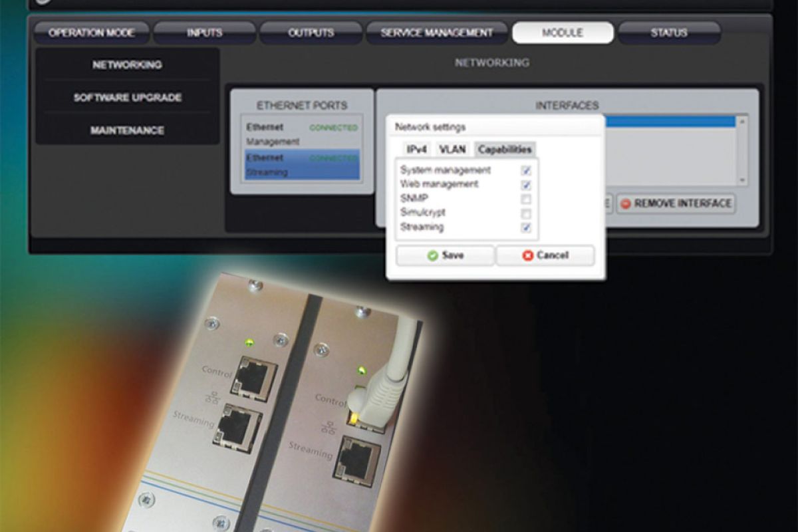Open the SERVICE MANAGEMENT tab

pos(437,33)
